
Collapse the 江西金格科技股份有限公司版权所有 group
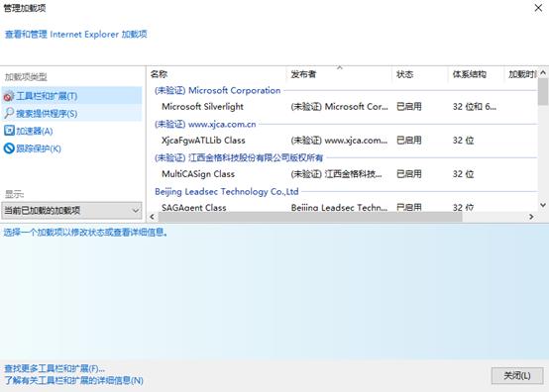pos(239,157)
